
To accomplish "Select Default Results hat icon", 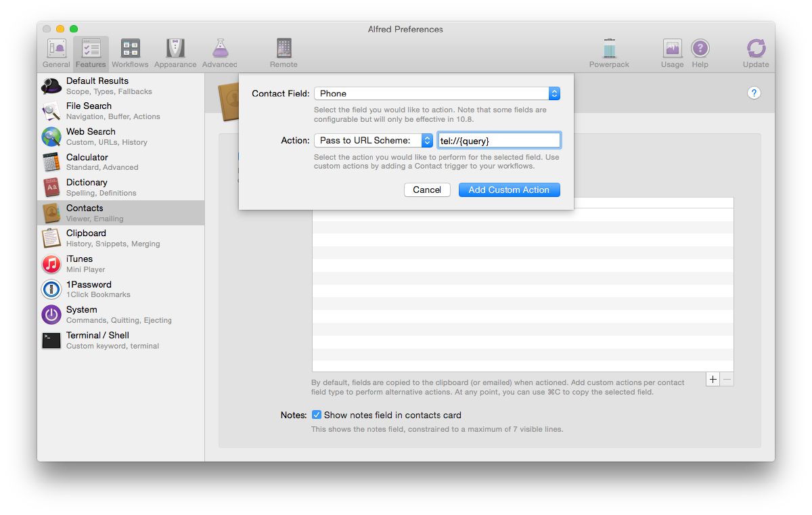I will (51, 86).
